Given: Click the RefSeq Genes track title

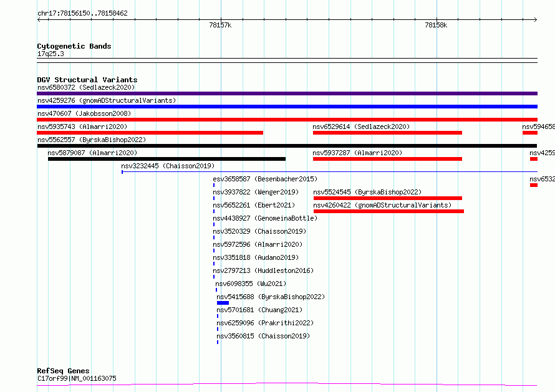Looking at the screenshot, I should tap(63, 371).
